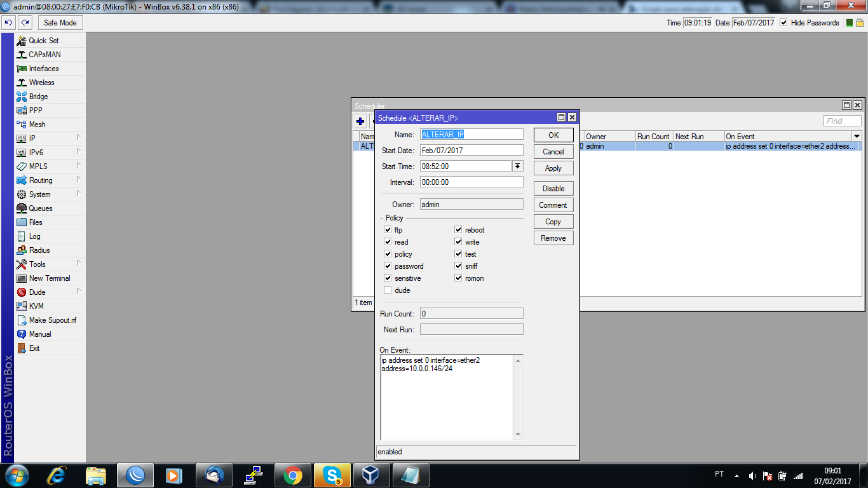The height and width of the screenshot is (488, 868).
Task: Open the PPP menu item
Action: pyautogui.click(x=36, y=110)
